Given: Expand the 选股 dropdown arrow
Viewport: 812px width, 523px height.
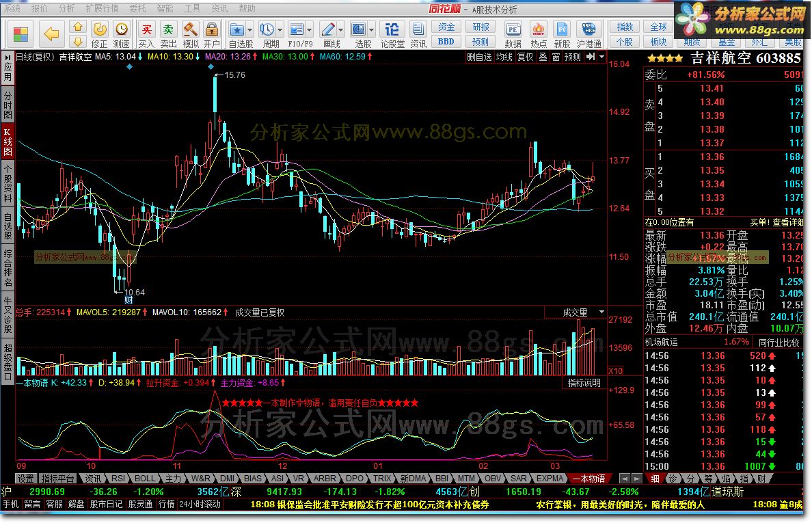Looking at the screenshot, I should click(370, 29).
